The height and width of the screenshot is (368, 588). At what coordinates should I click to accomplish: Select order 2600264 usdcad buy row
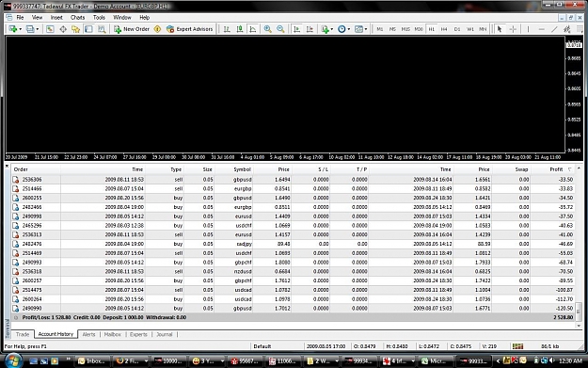coord(294,299)
